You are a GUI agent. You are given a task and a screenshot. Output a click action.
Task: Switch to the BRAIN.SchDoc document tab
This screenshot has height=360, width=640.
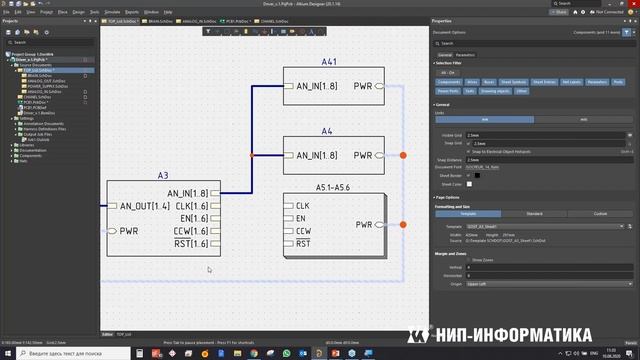[158, 21]
